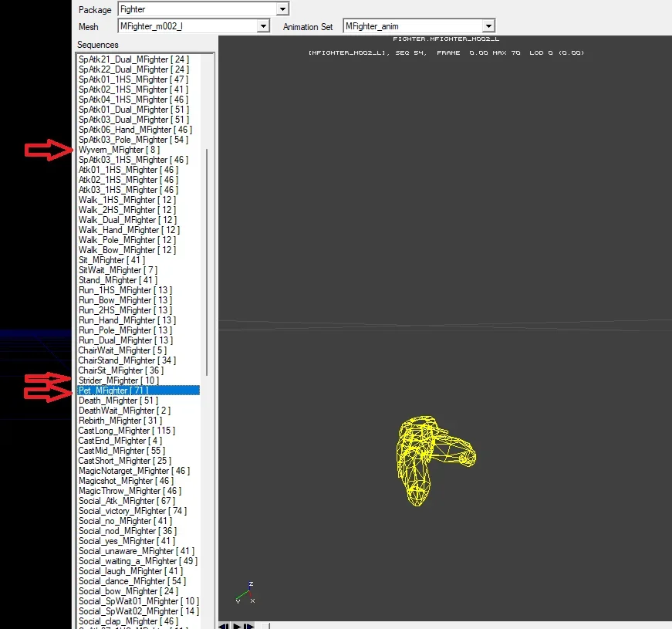Select sequence Social_nod_MFighter [ 36 ]

tap(127, 531)
